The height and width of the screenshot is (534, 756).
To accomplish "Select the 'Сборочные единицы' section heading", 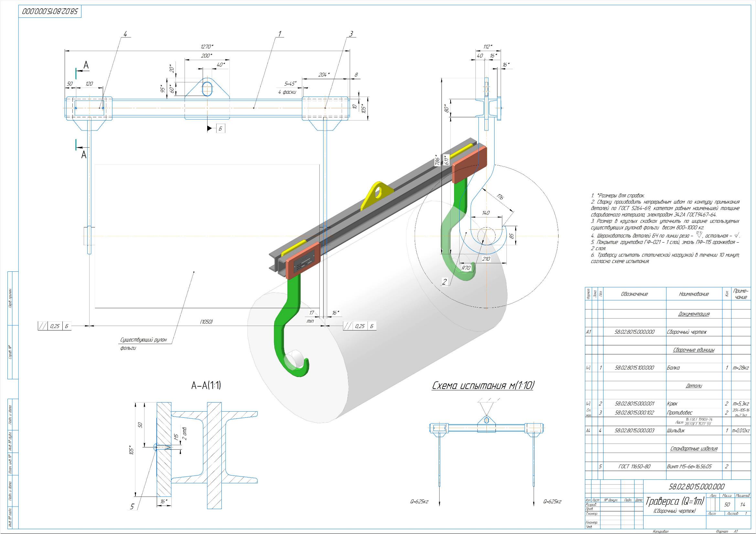I will tap(694, 350).
